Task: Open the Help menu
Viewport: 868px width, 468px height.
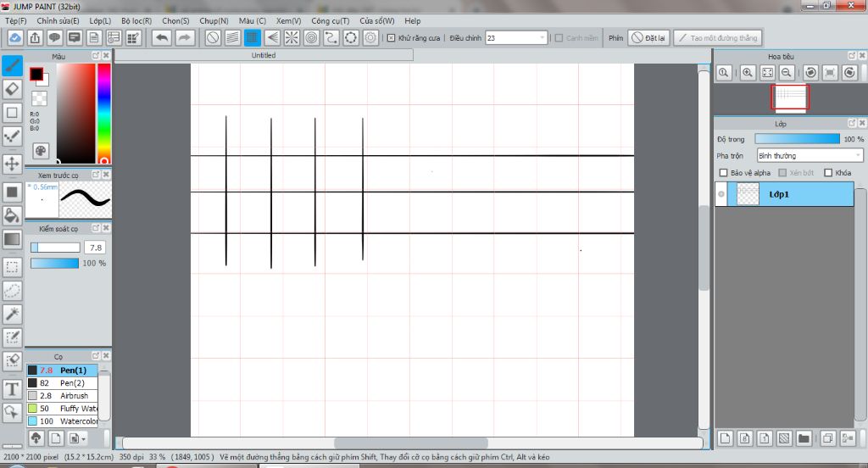Action: click(413, 20)
